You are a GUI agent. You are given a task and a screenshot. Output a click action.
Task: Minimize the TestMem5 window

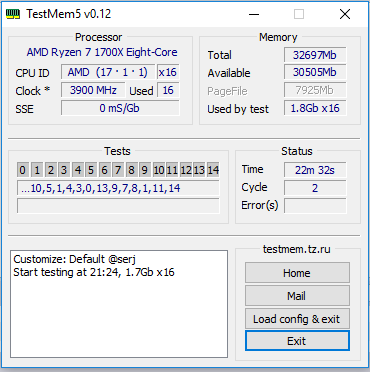[x=254, y=14]
